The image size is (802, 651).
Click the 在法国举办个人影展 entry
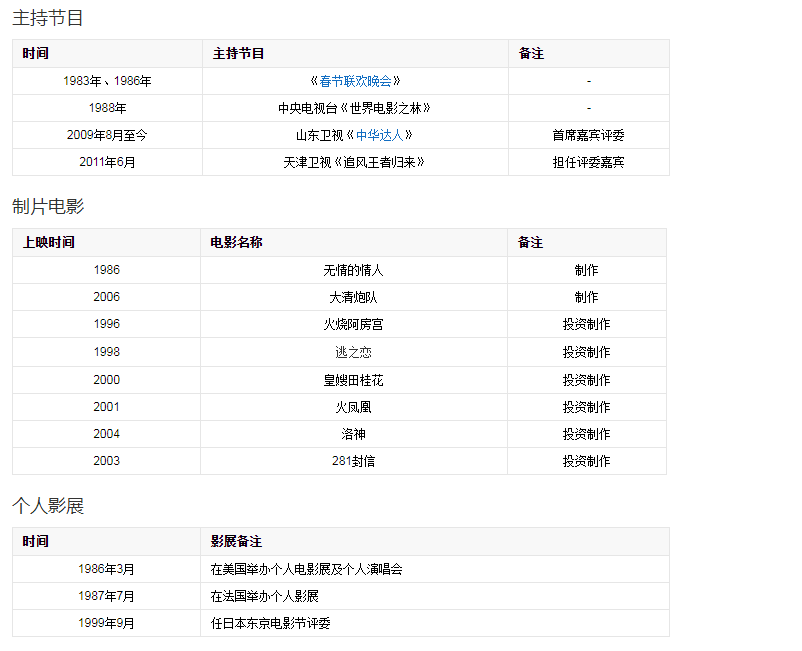pos(264,596)
